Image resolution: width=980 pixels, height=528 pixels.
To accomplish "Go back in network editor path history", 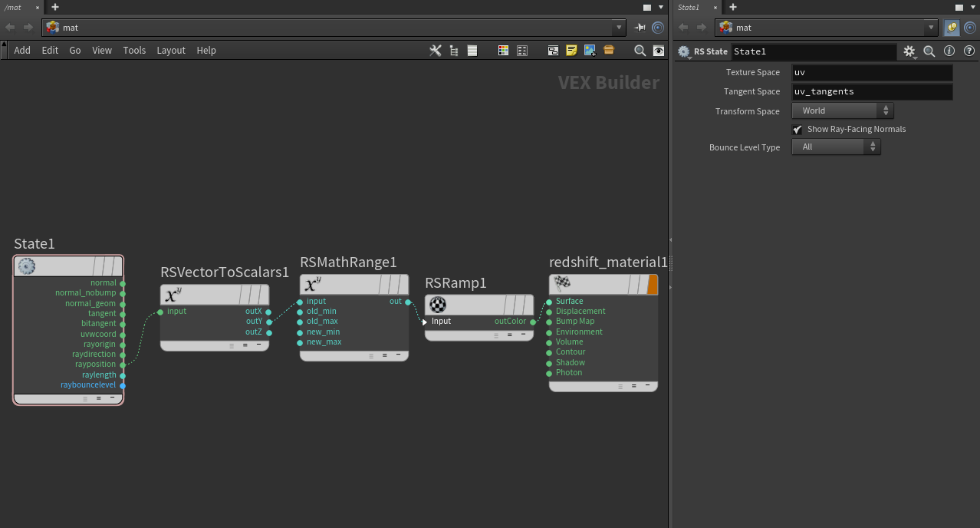I will 10,28.
